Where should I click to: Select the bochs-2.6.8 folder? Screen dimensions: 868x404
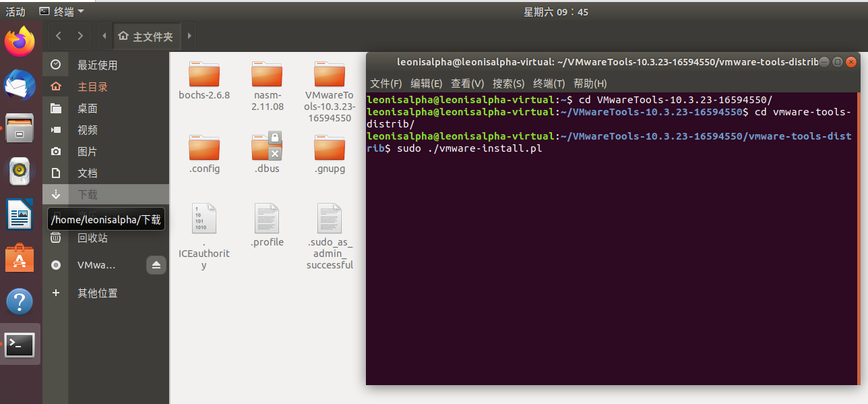coord(204,80)
